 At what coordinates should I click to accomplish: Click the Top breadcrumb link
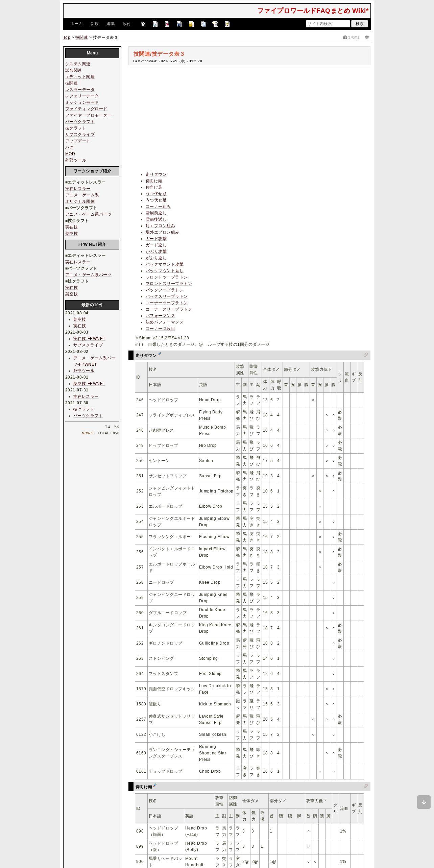click(67, 38)
